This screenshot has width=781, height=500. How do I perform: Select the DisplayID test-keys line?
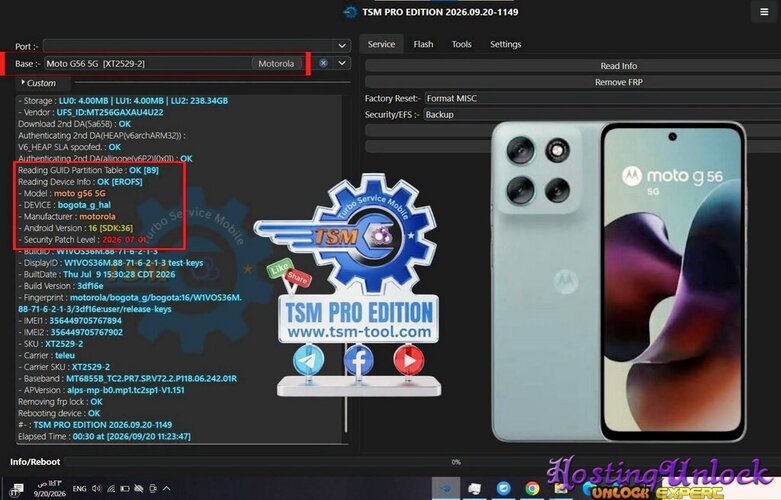tap(111, 262)
